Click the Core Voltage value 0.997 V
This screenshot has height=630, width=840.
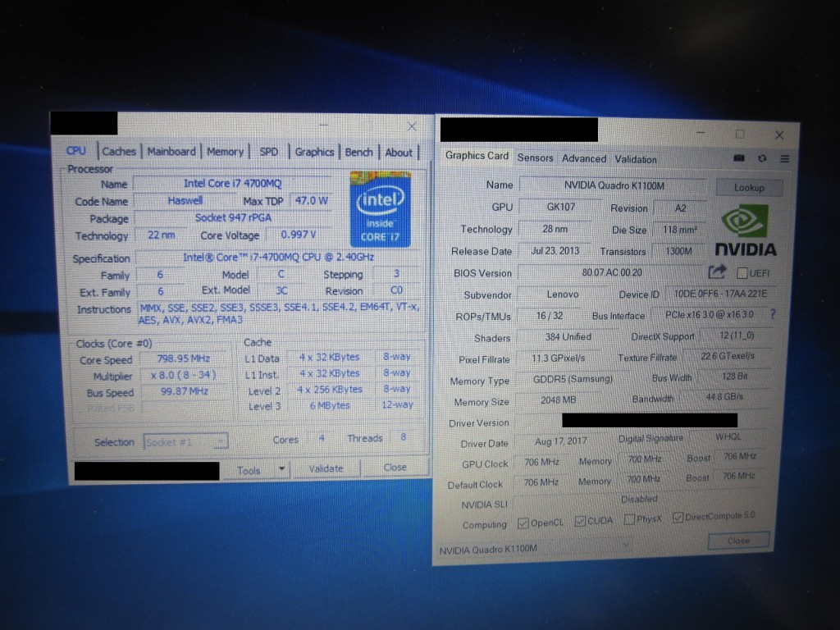click(x=299, y=235)
